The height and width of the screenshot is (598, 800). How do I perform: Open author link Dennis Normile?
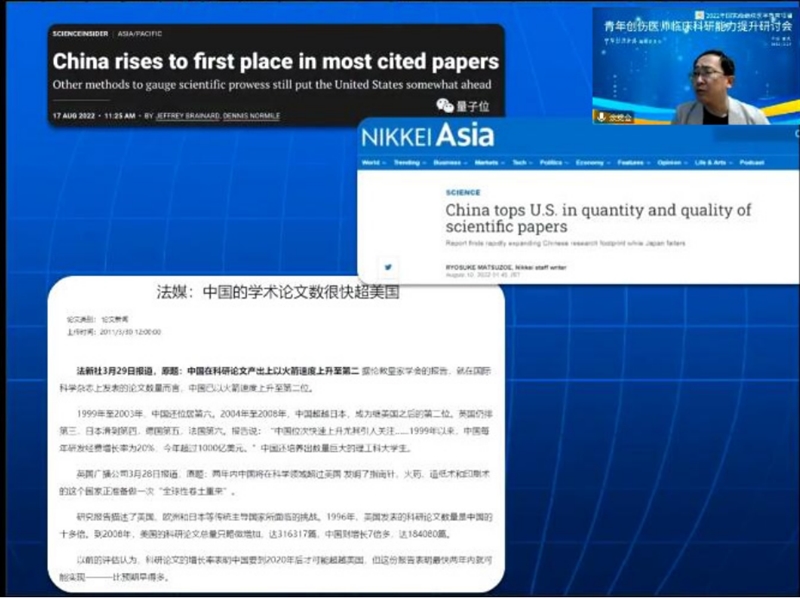click(251, 116)
